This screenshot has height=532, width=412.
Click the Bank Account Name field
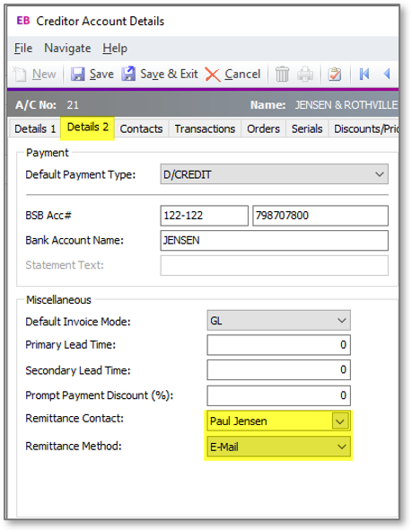(275, 241)
